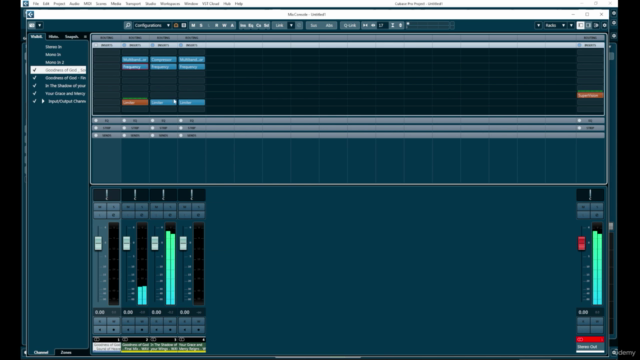Hide the Your Grace and Mercy channel
This screenshot has width=640, height=360.
34,93
